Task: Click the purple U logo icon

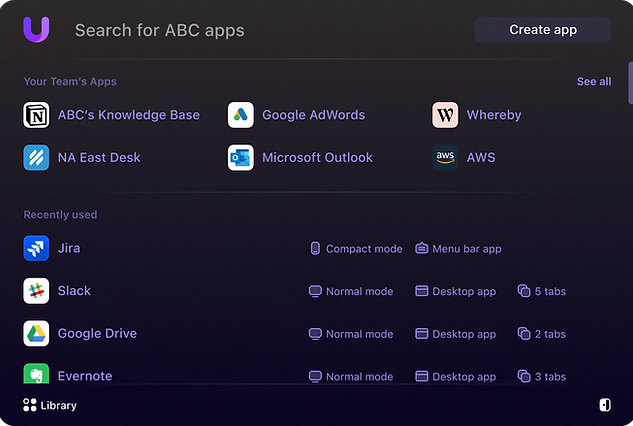Action: (36, 29)
